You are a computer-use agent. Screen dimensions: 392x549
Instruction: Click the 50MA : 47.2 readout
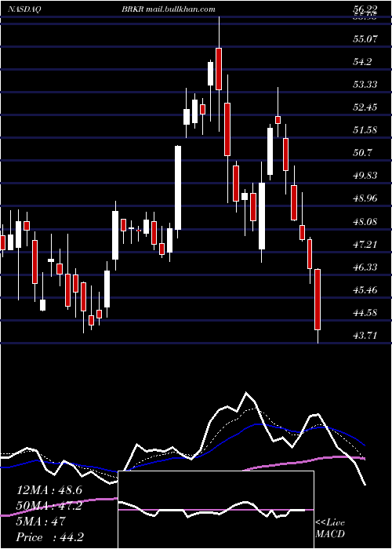(x=49, y=506)
